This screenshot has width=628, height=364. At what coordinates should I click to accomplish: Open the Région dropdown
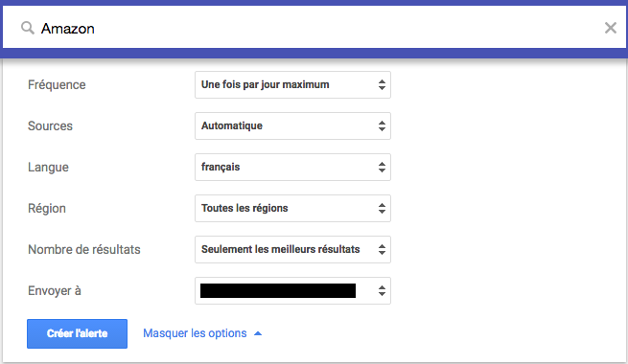(x=292, y=209)
